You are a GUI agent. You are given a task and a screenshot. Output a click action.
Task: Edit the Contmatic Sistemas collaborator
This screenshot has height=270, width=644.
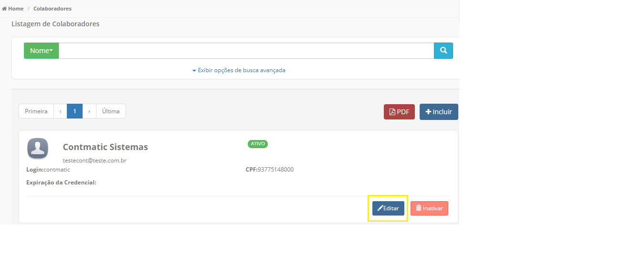point(388,208)
